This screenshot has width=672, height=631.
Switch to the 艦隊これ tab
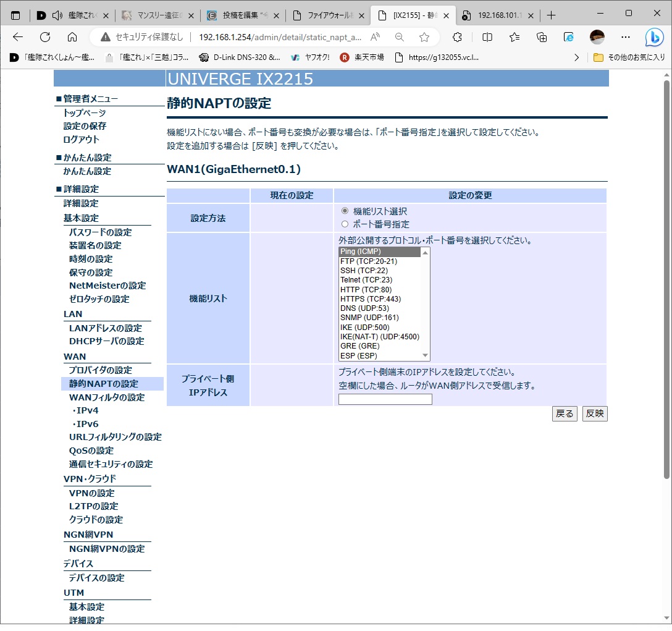(x=73, y=16)
